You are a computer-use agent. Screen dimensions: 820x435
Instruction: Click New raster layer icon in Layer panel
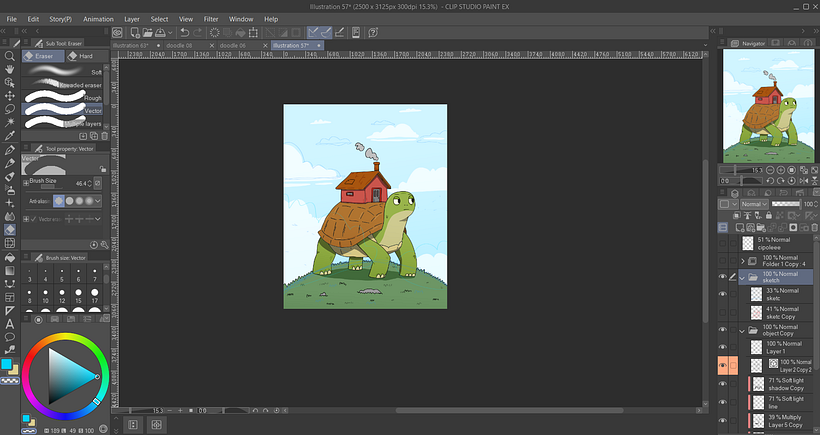[x=739, y=227]
